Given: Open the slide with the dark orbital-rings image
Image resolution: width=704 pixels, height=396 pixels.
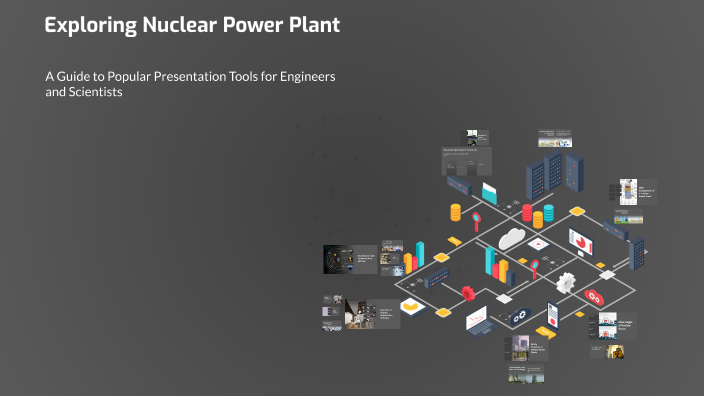Looking at the screenshot, I should pos(350,260).
